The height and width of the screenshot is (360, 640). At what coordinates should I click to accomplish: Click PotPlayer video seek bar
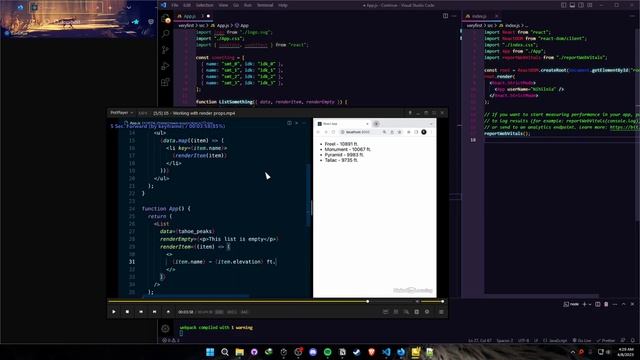pos(260,301)
